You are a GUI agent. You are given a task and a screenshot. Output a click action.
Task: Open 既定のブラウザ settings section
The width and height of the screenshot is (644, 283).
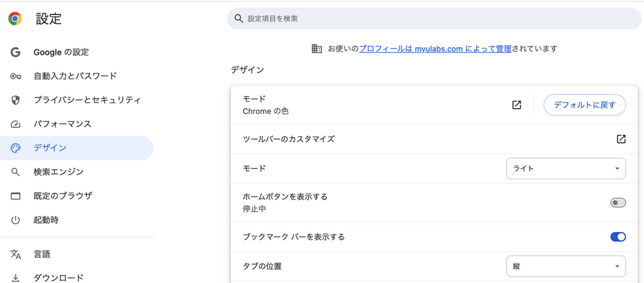click(x=63, y=196)
